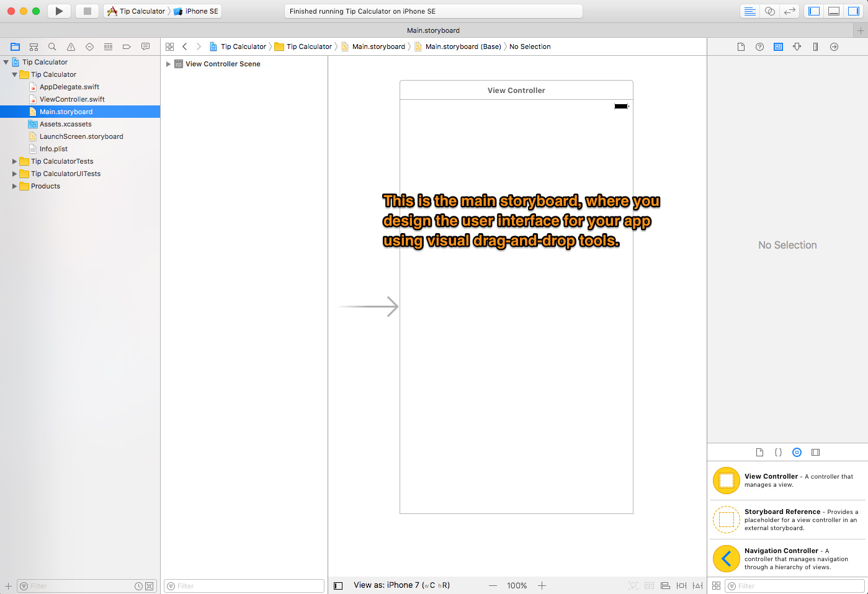Show the Media library
Screen dimensions: 868x594
point(815,452)
